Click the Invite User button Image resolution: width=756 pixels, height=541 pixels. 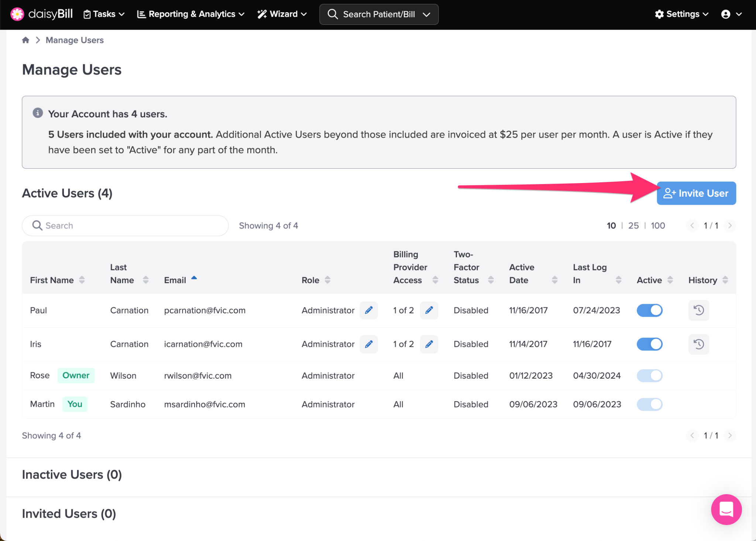click(x=696, y=193)
